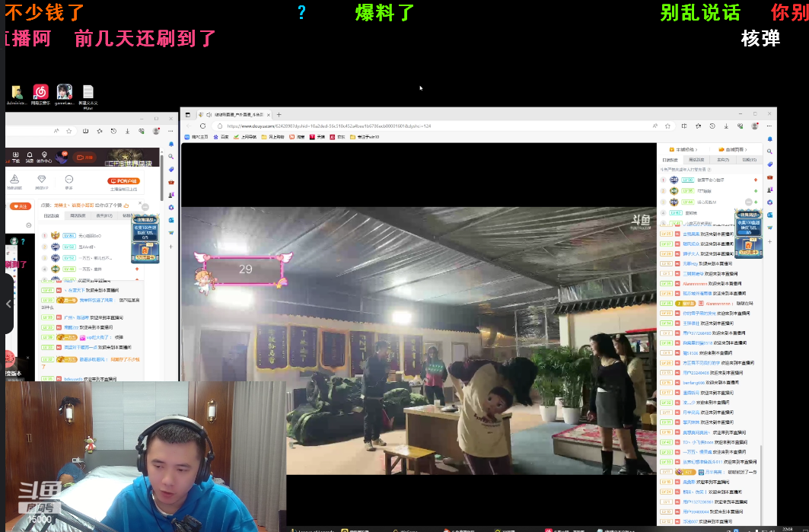Open split screen in the front browser toolbar
This screenshot has width=809, height=532.
(684, 126)
